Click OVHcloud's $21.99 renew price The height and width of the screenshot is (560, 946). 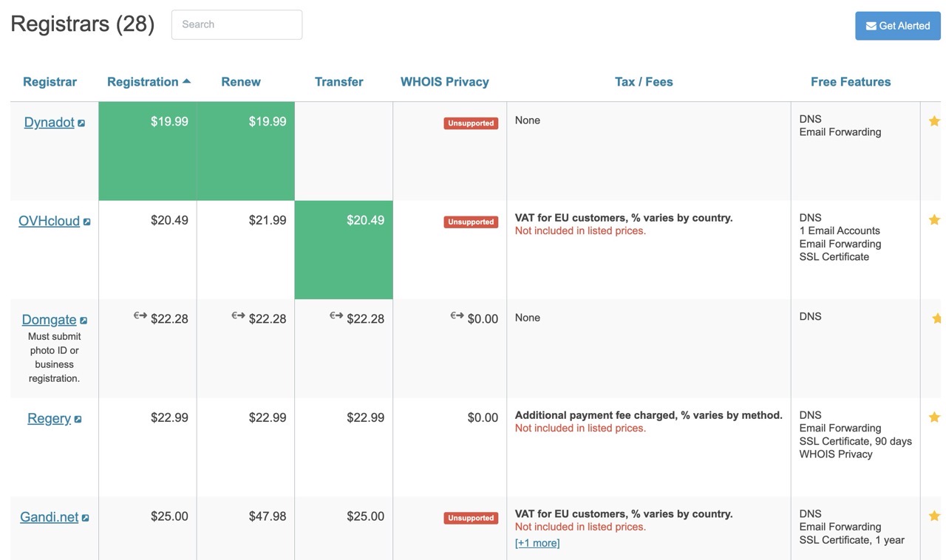(x=268, y=220)
